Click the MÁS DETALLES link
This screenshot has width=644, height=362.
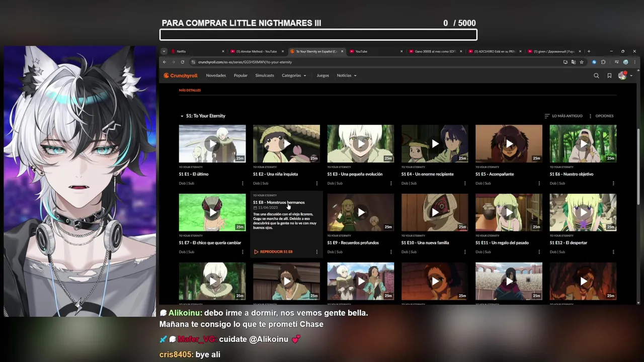coord(190,90)
